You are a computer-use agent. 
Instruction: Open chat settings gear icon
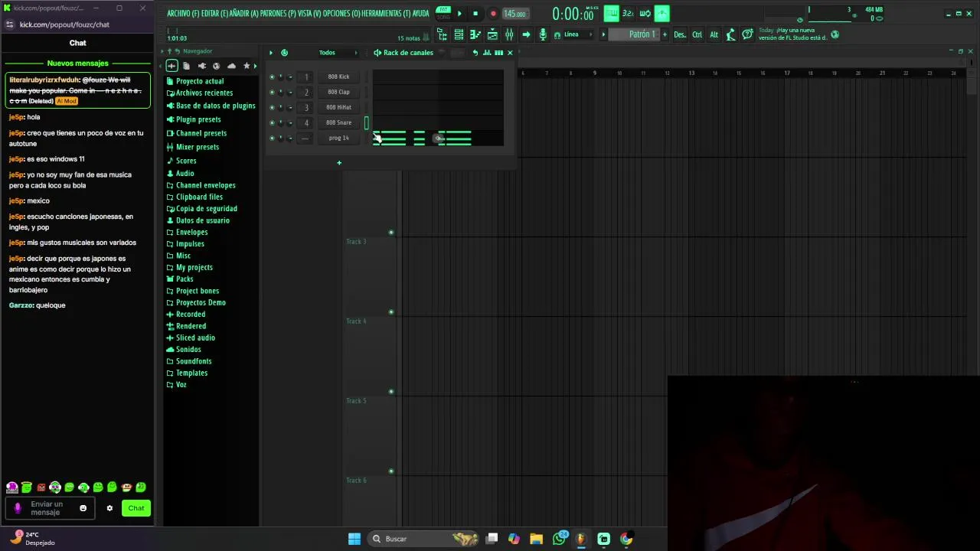point(109,508)
